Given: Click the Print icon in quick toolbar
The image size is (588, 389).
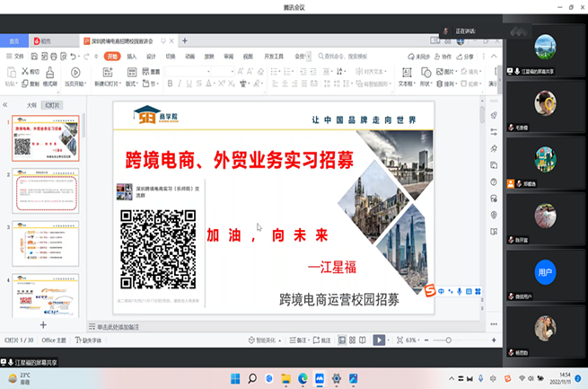Looking at the screenshot, I should pyautogui.click(x=54, y=57).
